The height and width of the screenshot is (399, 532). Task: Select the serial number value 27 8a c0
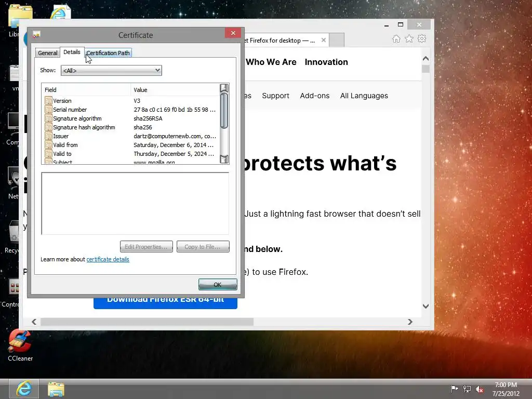175,110
